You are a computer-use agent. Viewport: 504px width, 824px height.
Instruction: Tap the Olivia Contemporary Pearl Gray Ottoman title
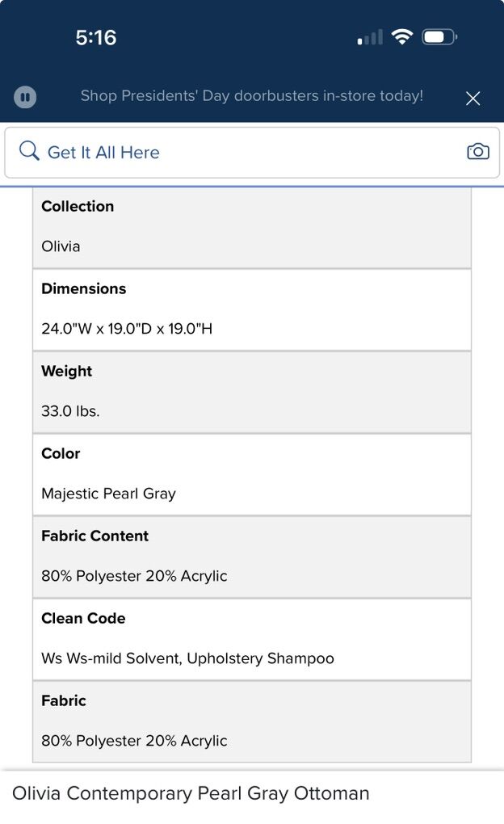point(191,793)
